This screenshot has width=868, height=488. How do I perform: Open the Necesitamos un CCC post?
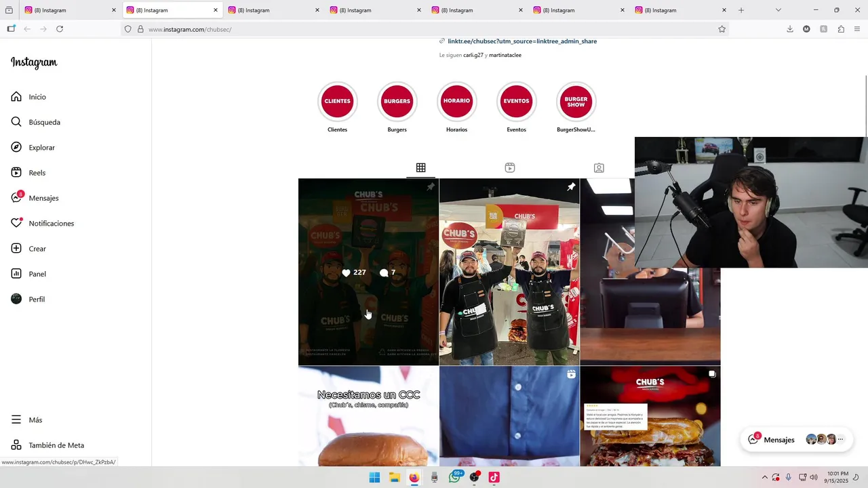point(368,416)
